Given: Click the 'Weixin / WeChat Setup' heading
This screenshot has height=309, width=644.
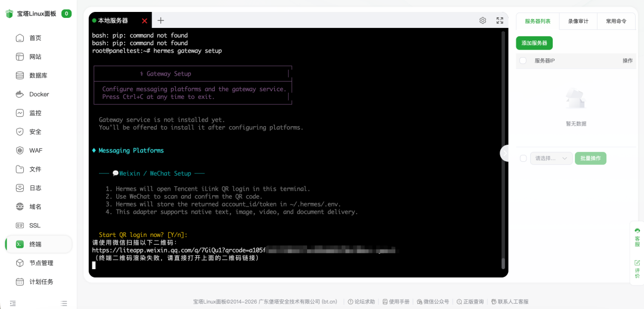Looking at the screenshot, I should pyautogui.click(x=155, y=173).
